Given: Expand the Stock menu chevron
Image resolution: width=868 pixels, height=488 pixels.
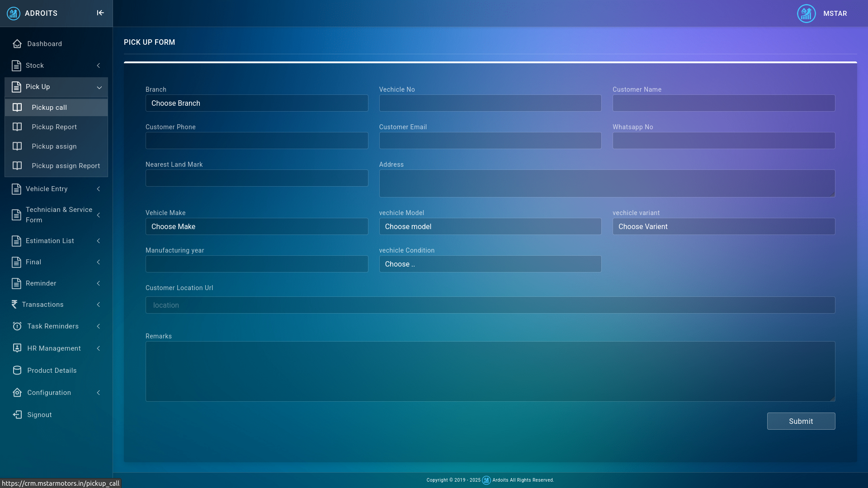Looking at the screenshot, I should (99, 66).
